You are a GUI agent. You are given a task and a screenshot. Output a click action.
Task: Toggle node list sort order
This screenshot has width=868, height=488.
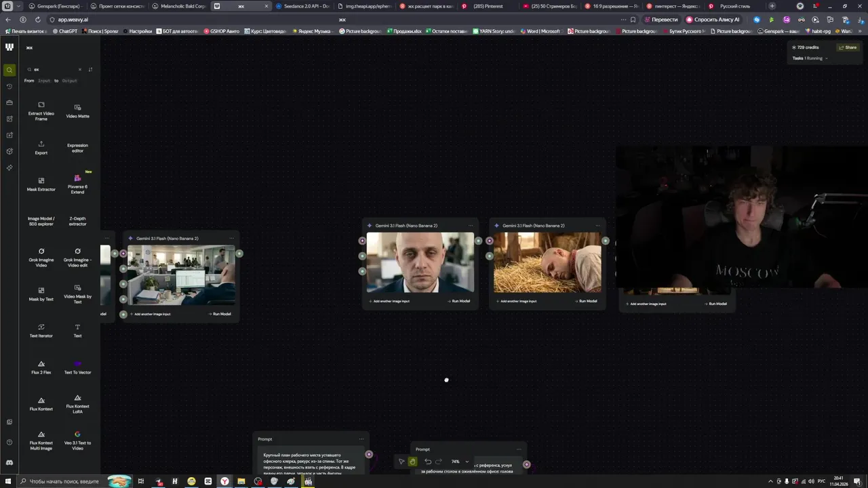coord(90,69)
